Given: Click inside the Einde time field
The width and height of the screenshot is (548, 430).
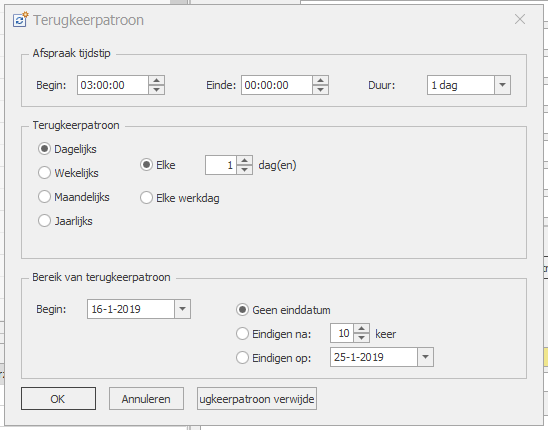Looking at the screenshot, I should pyautogui.click(x=276, y=85).
